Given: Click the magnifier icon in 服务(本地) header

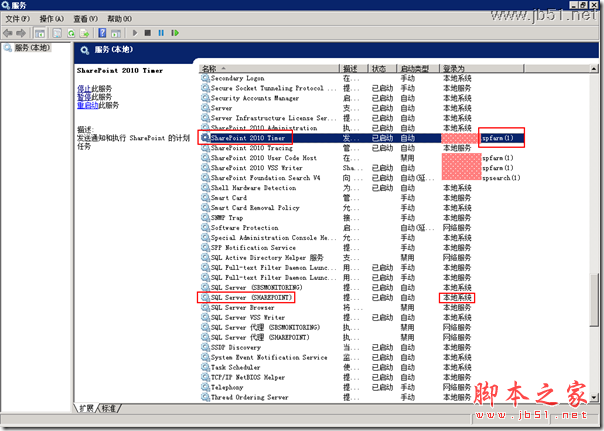Looking at the screenshot, I should pos(85,50).
